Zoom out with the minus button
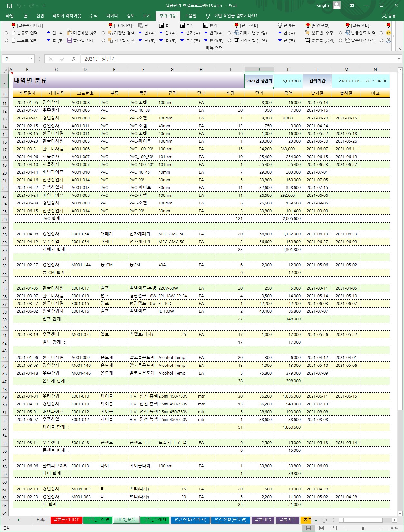The height and width of the screenshot is (532, 404). 344,528
